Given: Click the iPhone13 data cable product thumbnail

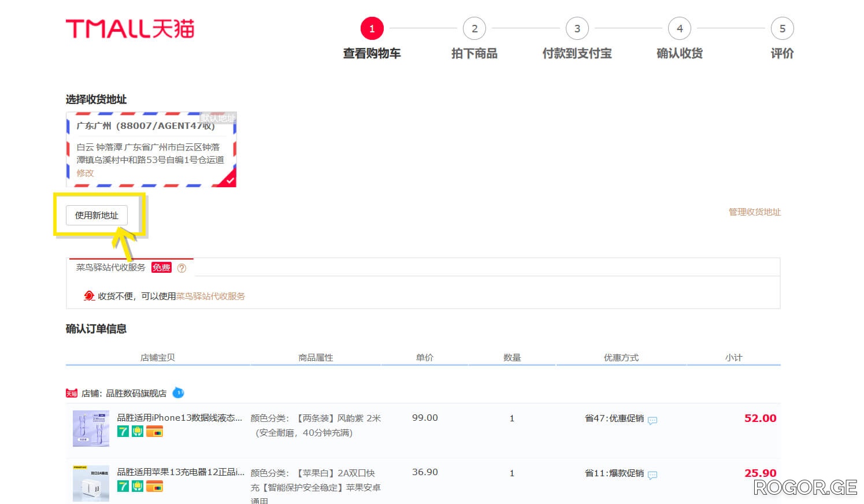Looking at the screenshot, I should [x=91, y=428].
